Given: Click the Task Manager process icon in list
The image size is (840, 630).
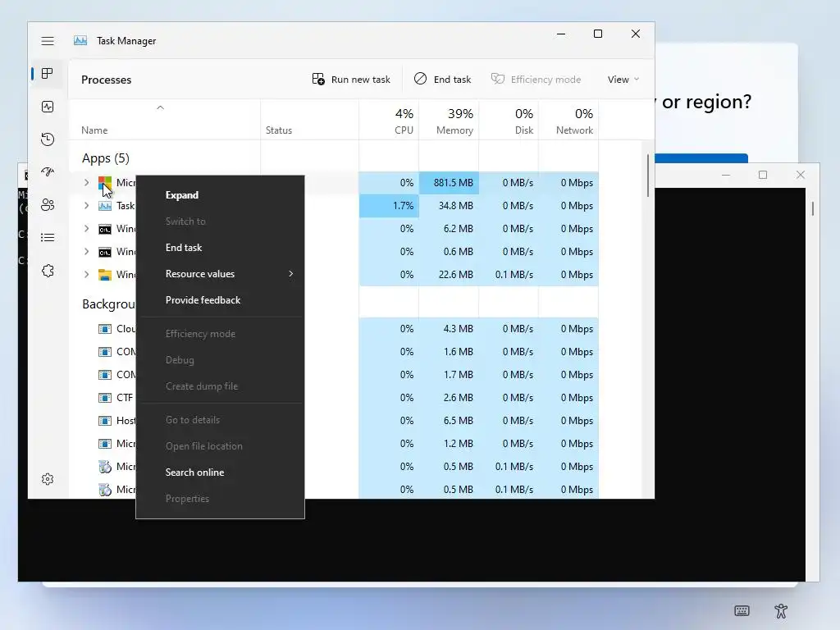Looking at the screenshot, I should tap(105, 206).
